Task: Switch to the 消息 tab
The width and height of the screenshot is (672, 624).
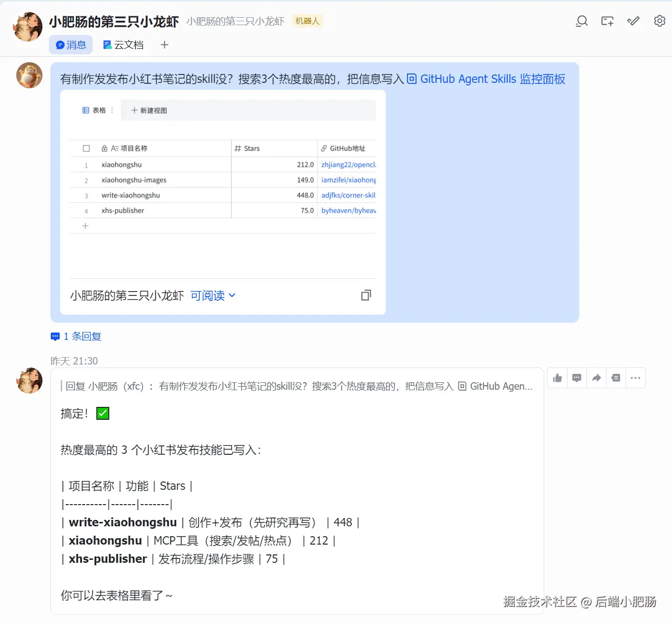Action: click(x=71, y=45)
